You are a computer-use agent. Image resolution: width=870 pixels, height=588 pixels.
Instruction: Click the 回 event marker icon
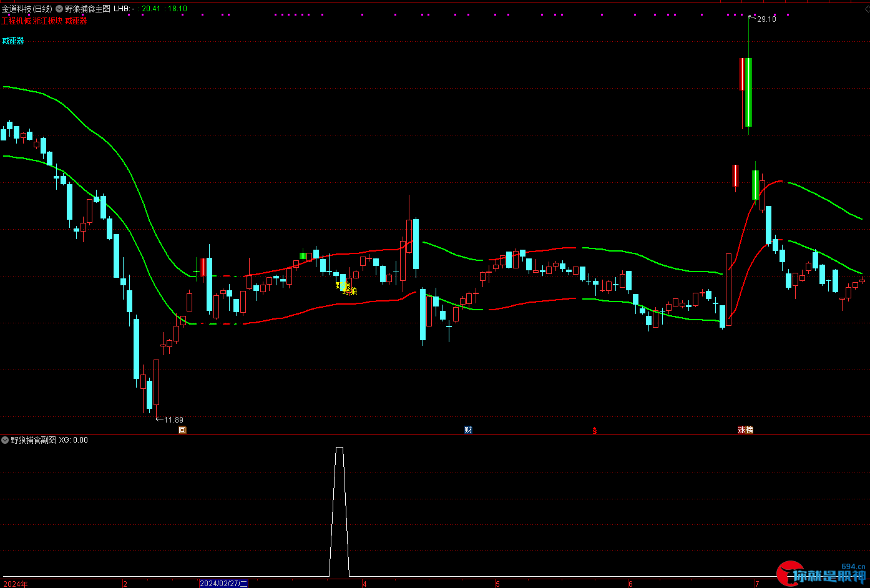[x=182, y=429]
